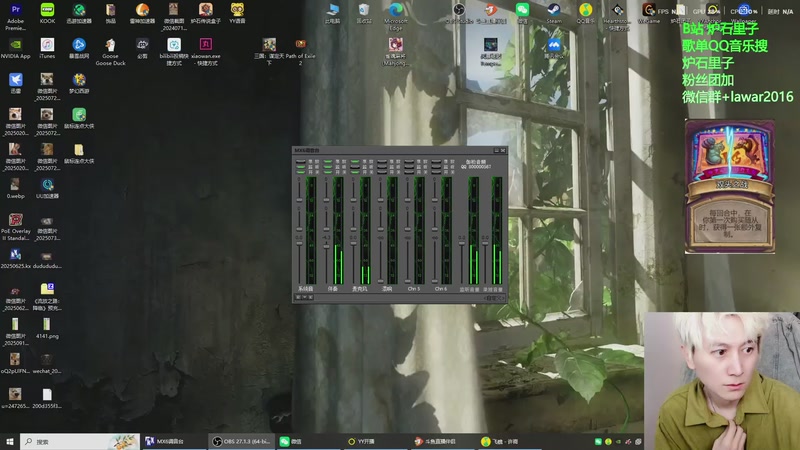Viewport: 800px width, 450px height.
Task: Click the Chn 6 channel label
Action: pyautogui.click(x=441, y=289)
